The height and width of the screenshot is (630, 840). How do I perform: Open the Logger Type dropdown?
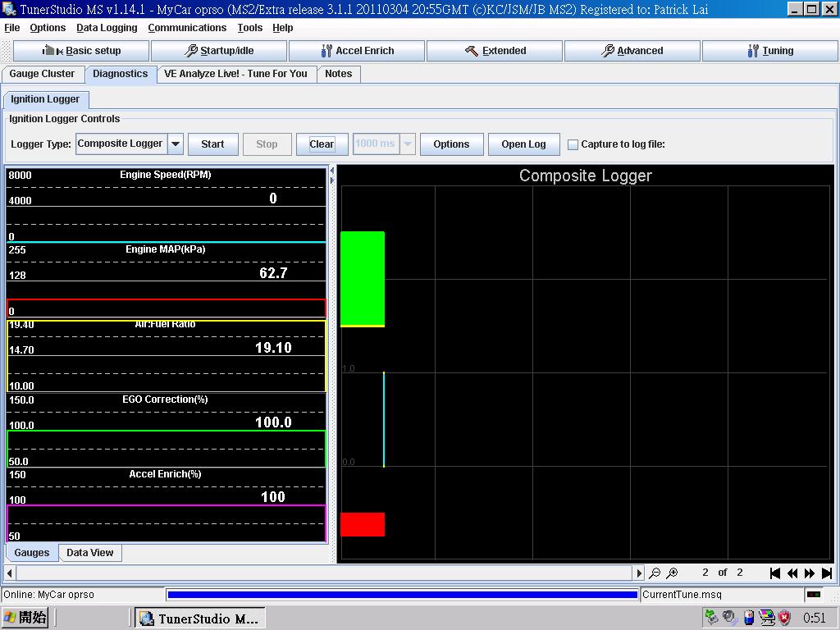[175, 144]
